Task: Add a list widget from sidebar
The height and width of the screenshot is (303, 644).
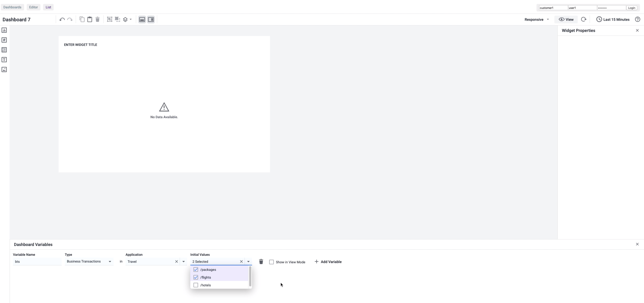Action: click(x=4, y=50)
